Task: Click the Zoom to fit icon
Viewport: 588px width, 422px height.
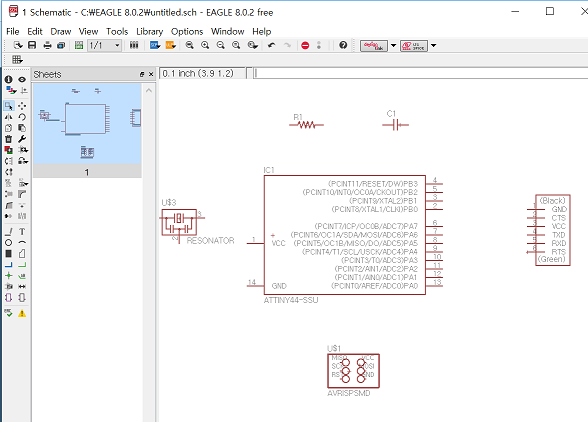Action: pyautogui.click(x=189, y=45)
